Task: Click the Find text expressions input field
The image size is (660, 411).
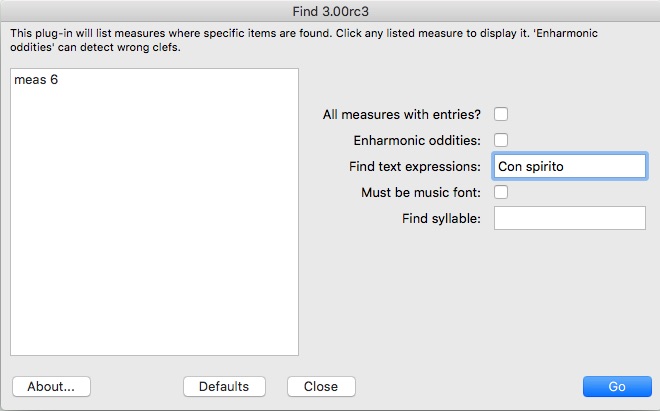Action: (x=570, y=166)
